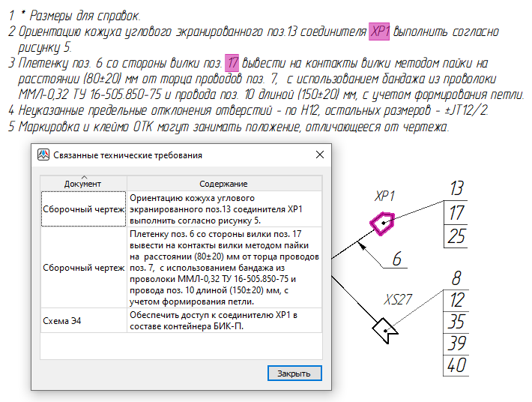Screen dimensions: 532x402
Task: Click highlighted XP1 in technical requirement 2
Action: [x=381, y=32]
